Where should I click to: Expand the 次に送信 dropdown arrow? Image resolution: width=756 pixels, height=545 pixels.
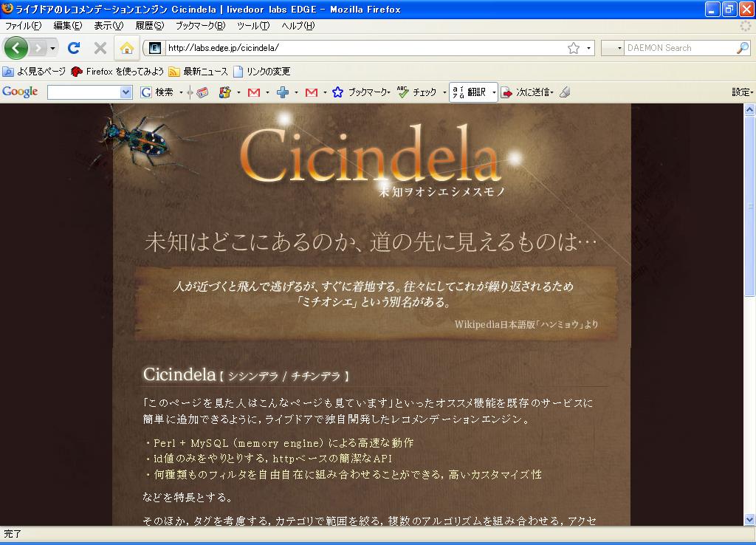(x=551, y=92)
